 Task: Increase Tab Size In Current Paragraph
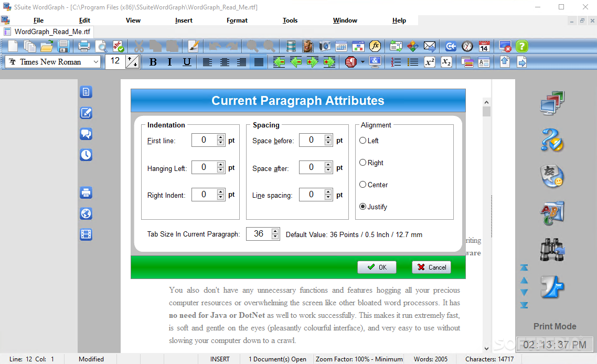point(275,231)
